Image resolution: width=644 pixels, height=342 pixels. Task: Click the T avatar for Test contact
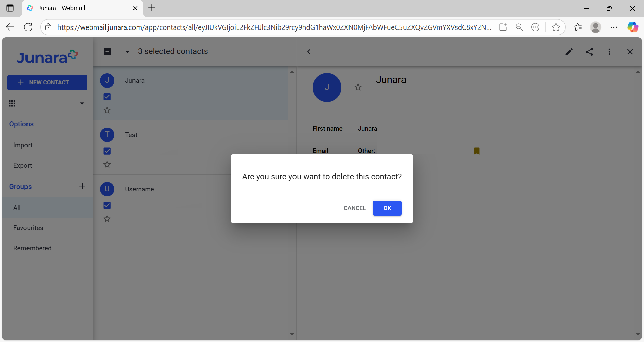coord(107,135)
